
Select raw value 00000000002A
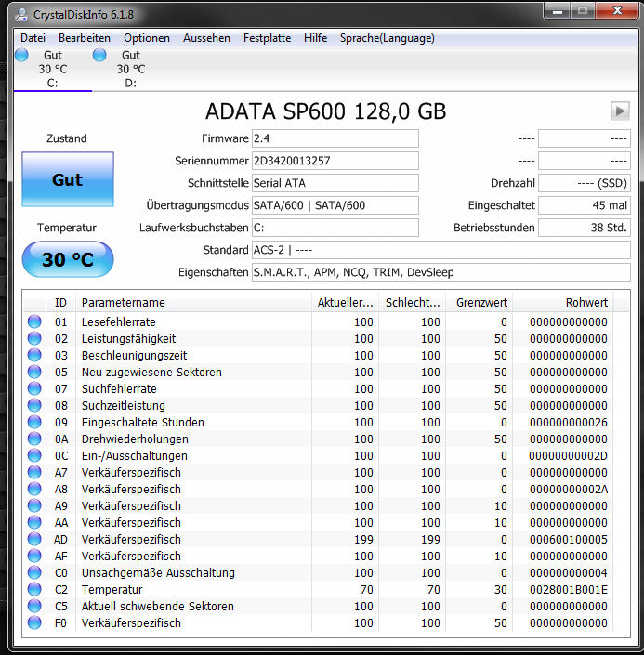569,490
